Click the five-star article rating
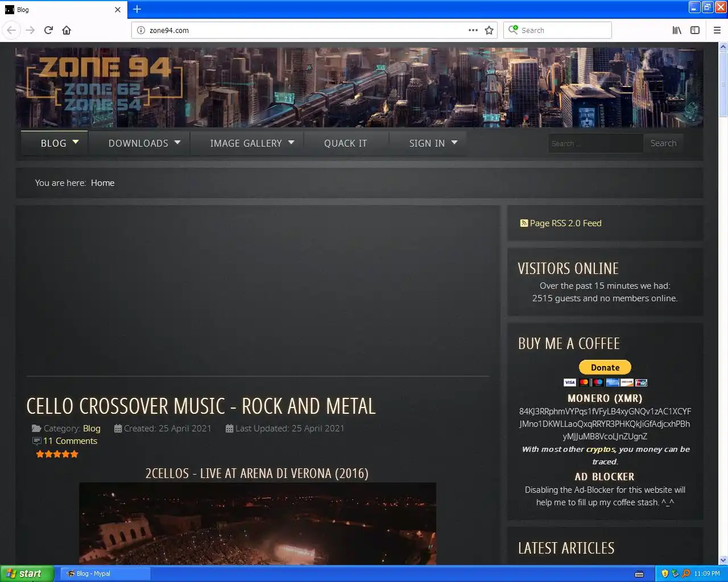Viewport: 728px width, 582px height. coord(57,454)
